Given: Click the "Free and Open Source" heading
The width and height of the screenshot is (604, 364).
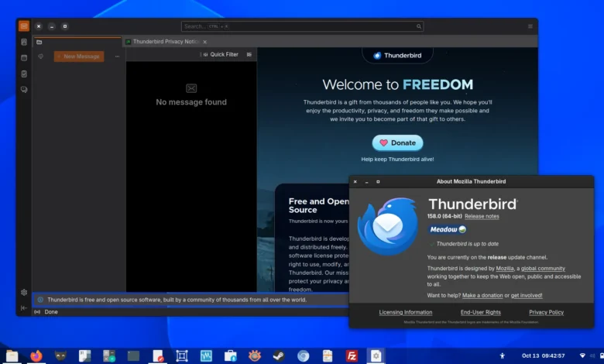Looking at the screenshot, I should [318, 206].
